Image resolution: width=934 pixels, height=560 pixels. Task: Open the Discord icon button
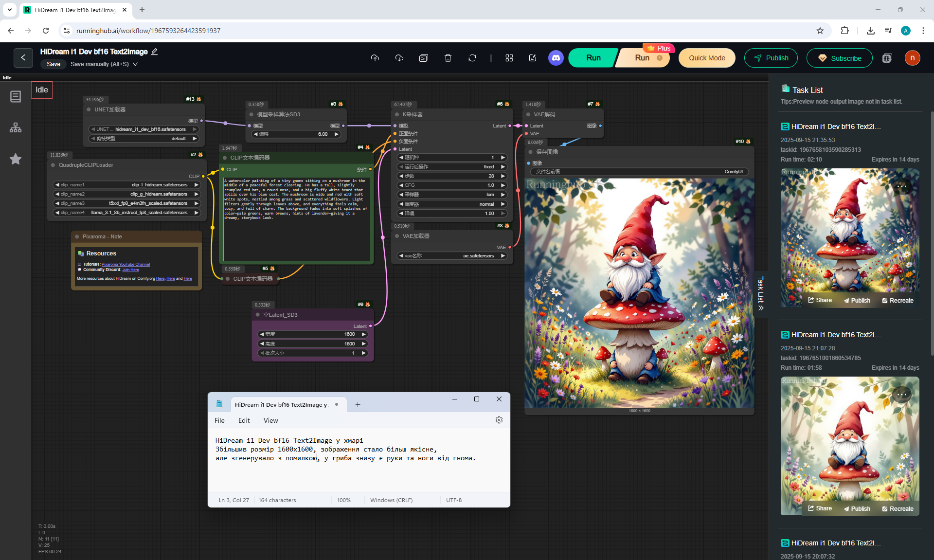(x=556, y=58)
